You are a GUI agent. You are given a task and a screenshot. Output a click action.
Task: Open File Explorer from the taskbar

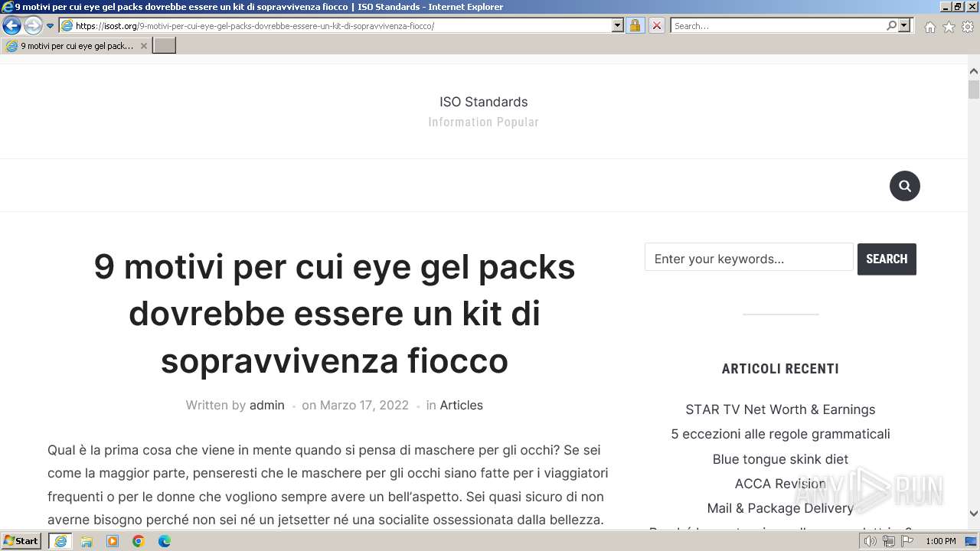[x=87, y=541]
